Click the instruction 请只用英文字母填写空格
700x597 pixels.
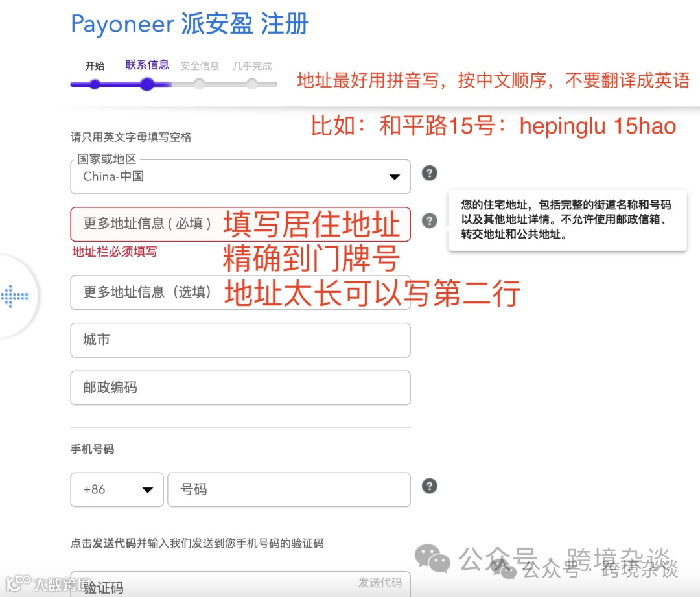pyautogui.click(x=131, y=137)
